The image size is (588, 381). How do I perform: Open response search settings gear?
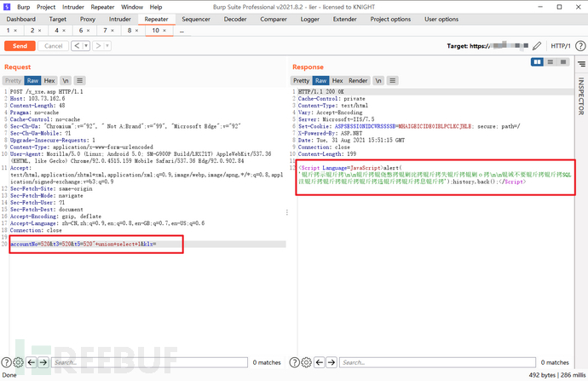pyautogui.click(x=307, y=362)
